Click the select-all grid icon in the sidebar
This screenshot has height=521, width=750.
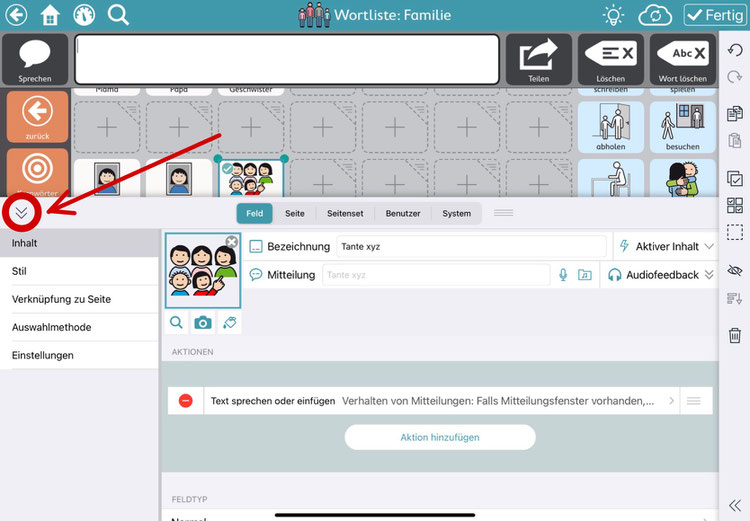point(735,205)
